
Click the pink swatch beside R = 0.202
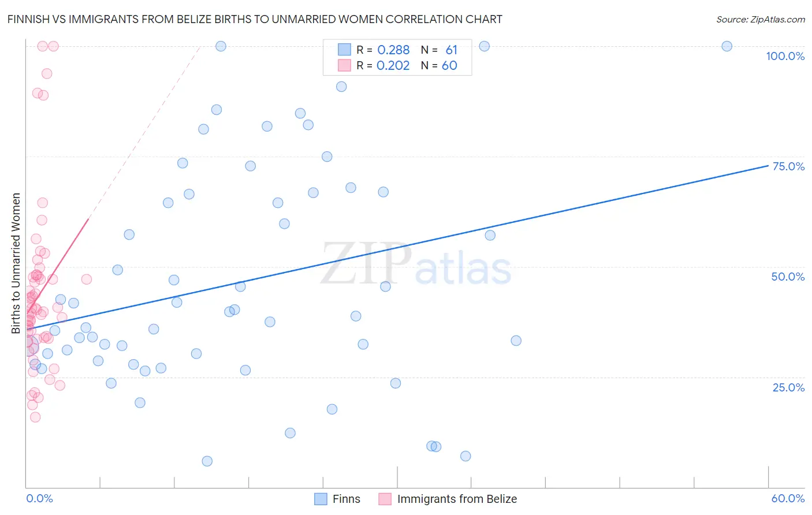click(x=345, y=65)
